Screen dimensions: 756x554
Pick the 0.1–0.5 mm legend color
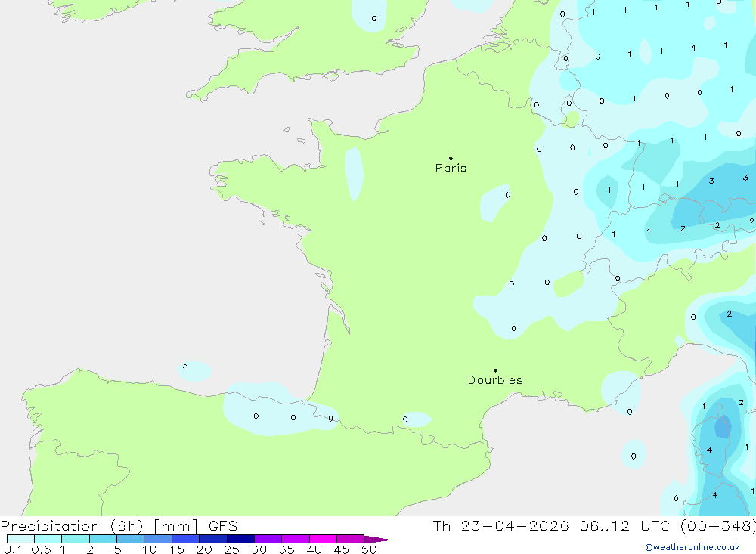click(x=20, y=539)
